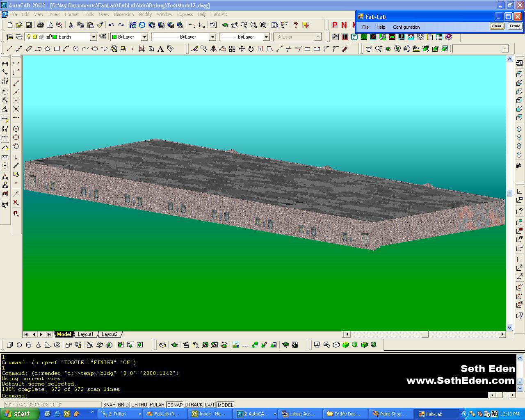This screenshot has width=525, height=420.
Task: Switch to the Layout1 tab
Action: (x=86, y=334)
